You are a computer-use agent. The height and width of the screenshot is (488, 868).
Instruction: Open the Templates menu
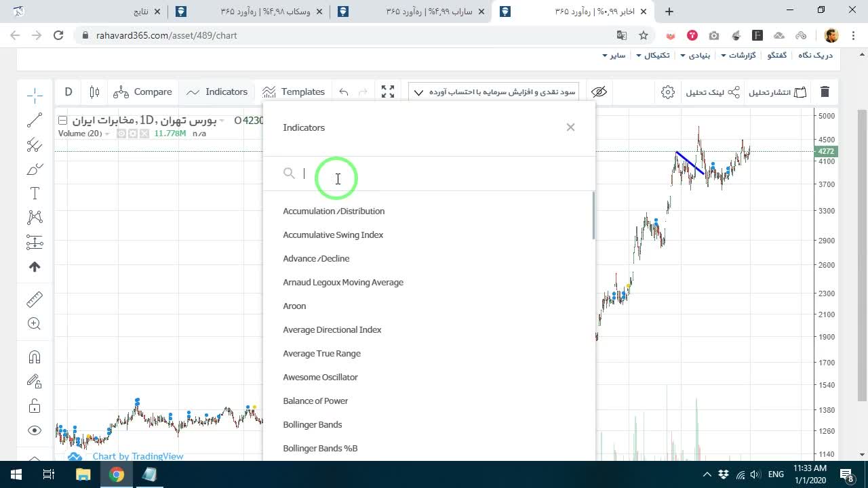point(294,91)
